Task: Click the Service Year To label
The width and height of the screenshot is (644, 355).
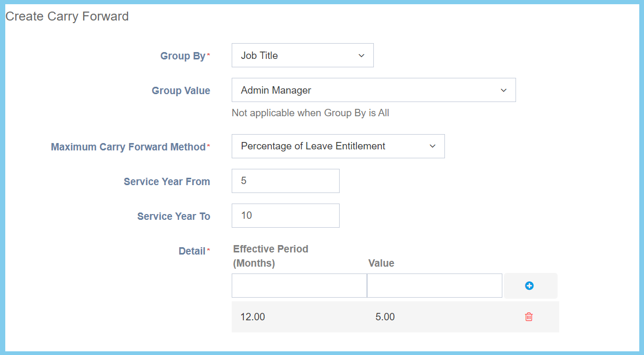Action: (x=173, y=216)
